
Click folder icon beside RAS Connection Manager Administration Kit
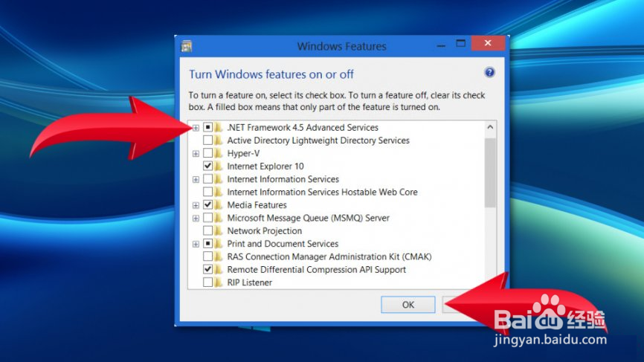[x=219, y=256]
